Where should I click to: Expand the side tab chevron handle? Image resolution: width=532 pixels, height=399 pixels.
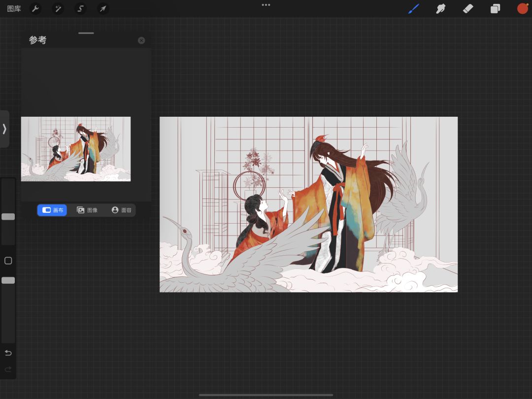(4, 129)
